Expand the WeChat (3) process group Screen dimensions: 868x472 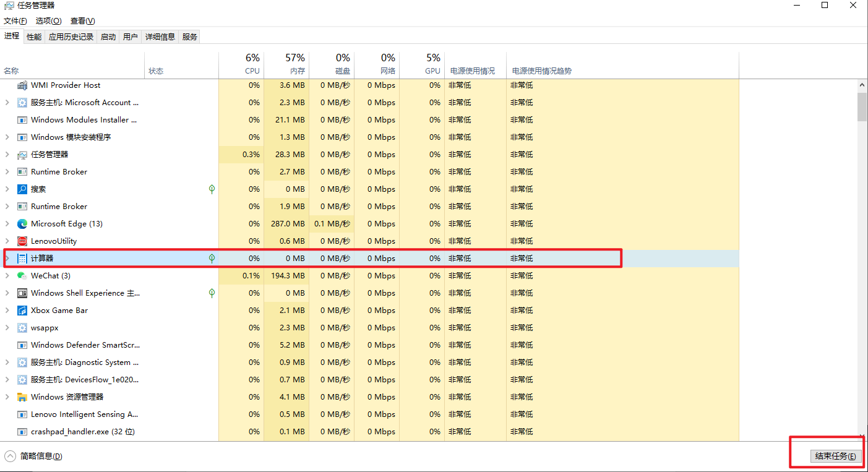click(7, 276)
